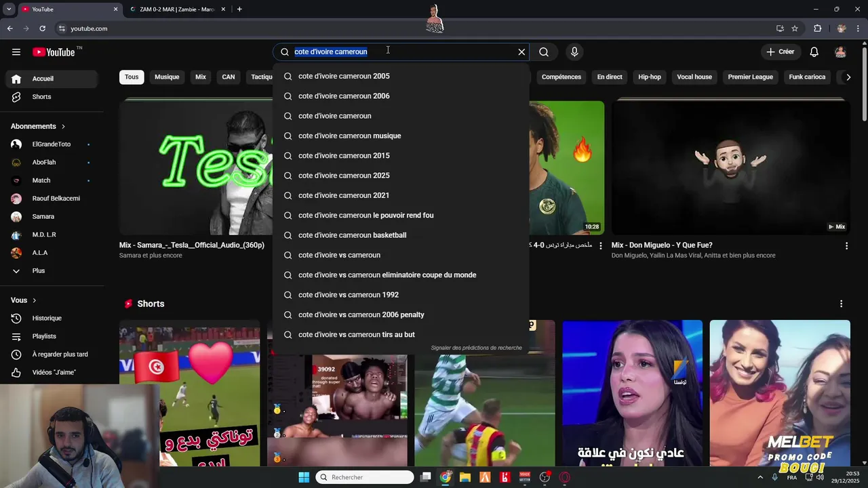Select the En direct filter chip
The image size is (868, 488).
[x=610, y=77]
